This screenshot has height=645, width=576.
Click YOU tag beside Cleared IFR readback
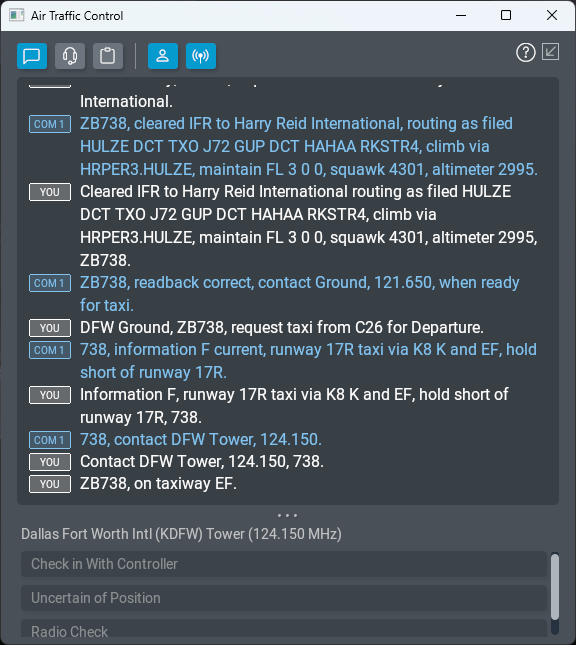pyautogui.click(x=50, y=192)
